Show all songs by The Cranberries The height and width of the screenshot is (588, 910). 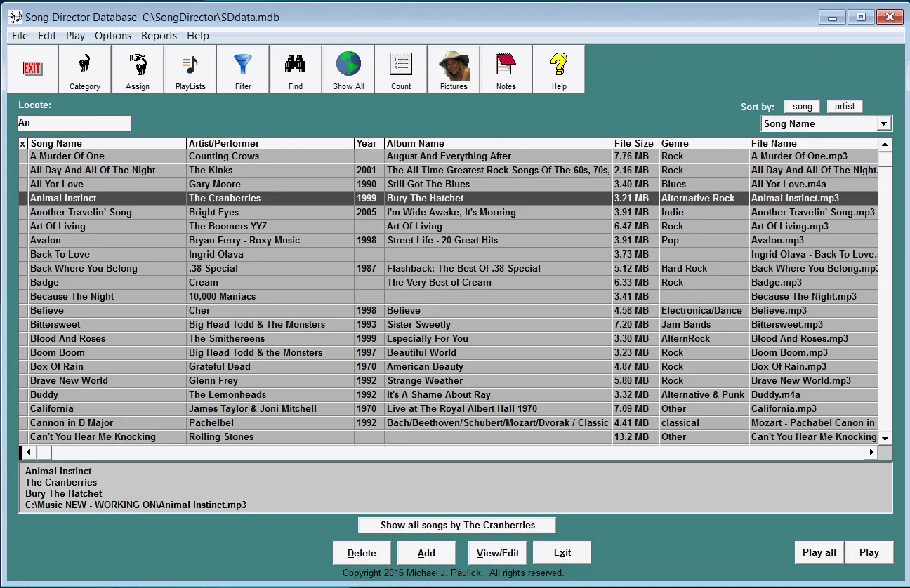(x=456, y=525)
